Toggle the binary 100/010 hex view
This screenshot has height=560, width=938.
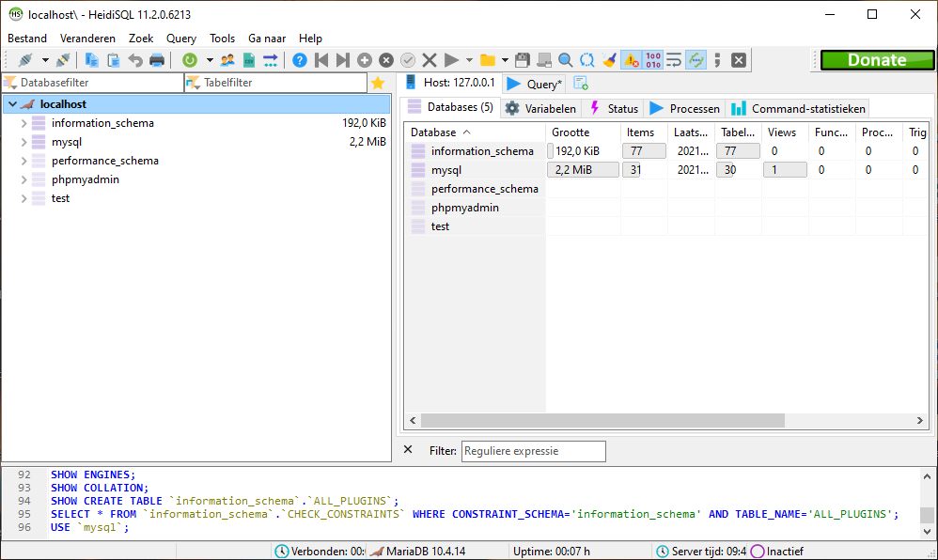[652, 60]
